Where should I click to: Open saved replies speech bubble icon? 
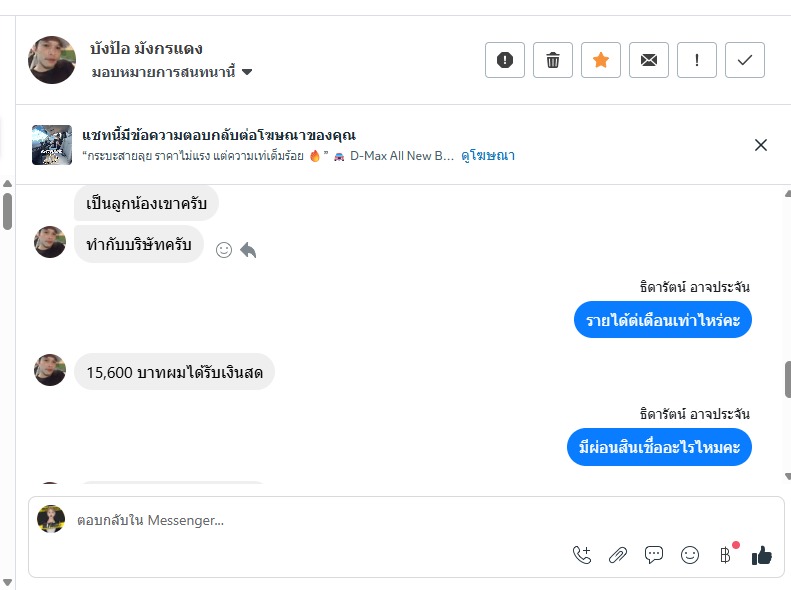pos(654,555)
